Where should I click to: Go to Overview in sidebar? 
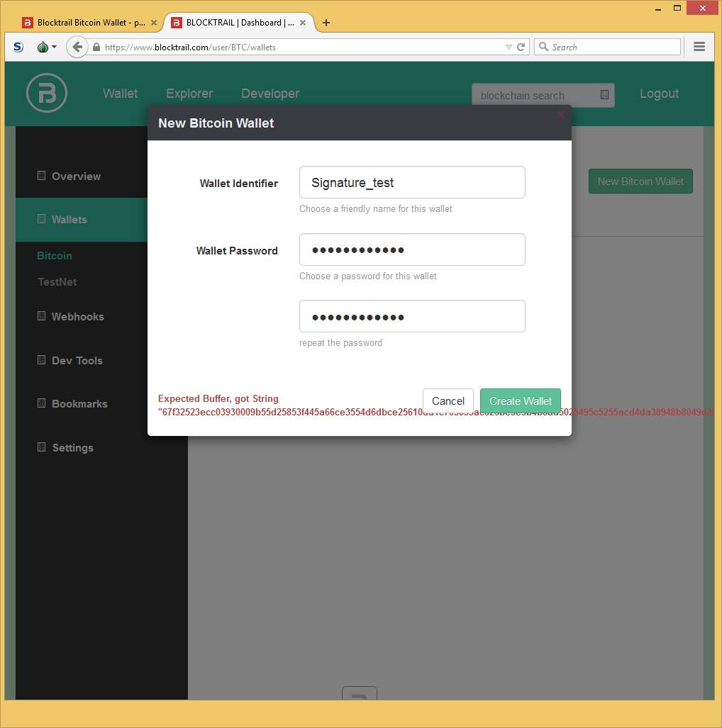pyautogui.click(x=76, y=177)
